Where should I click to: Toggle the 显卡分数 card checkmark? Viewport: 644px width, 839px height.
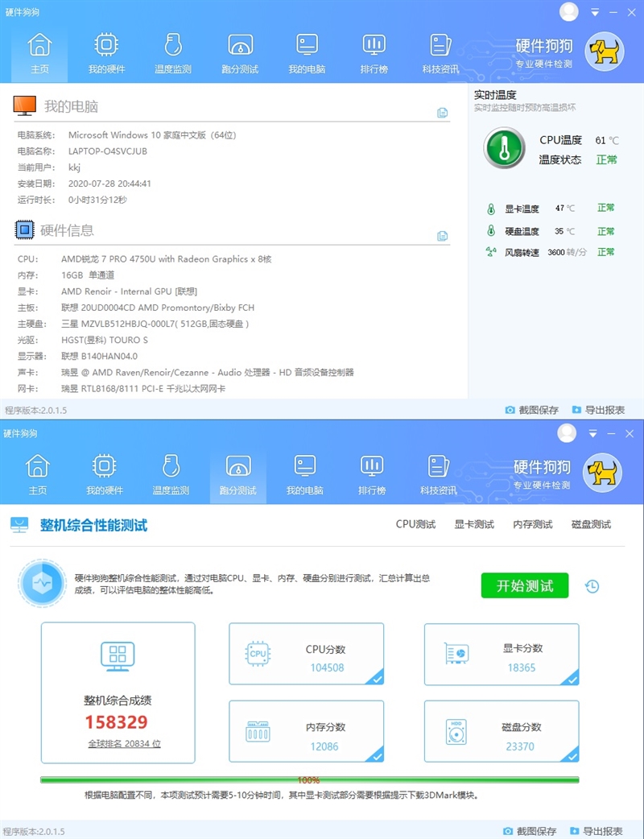pyautogui.click(x=572, y=679)
